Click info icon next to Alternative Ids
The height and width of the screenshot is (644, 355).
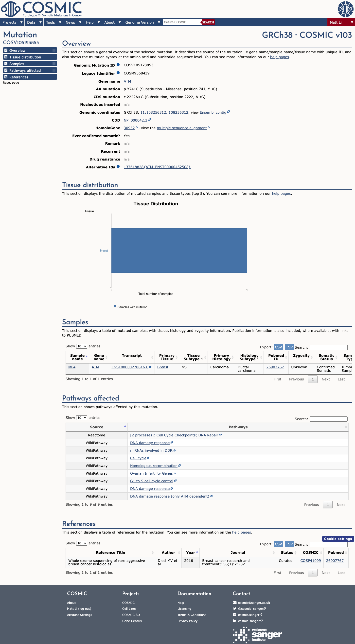coord(118,167)
